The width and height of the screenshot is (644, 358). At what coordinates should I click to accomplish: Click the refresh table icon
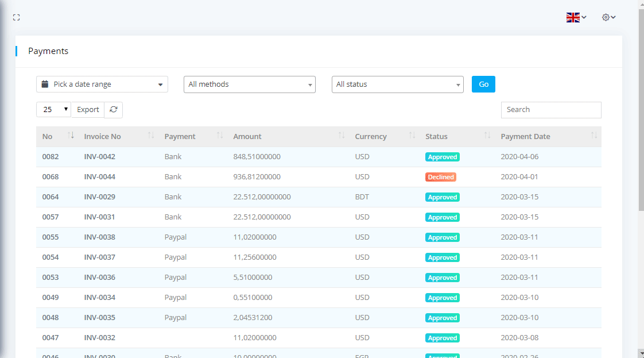114,110
